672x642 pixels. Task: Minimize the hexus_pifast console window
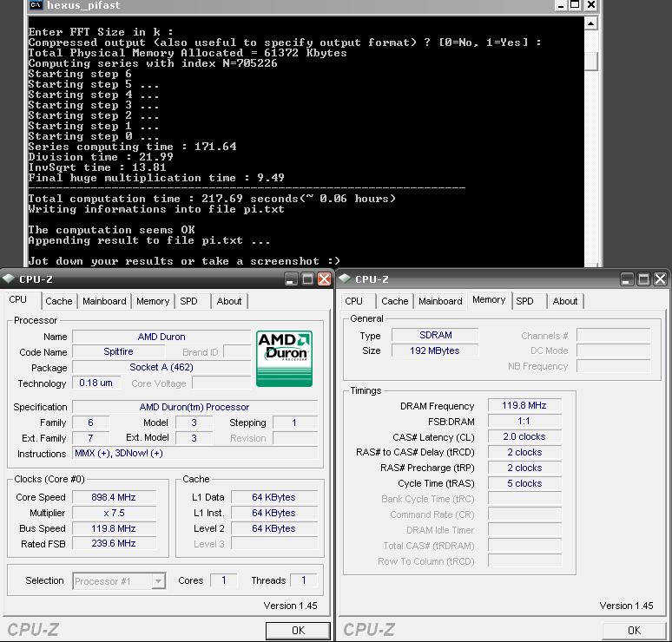[561, 5]
